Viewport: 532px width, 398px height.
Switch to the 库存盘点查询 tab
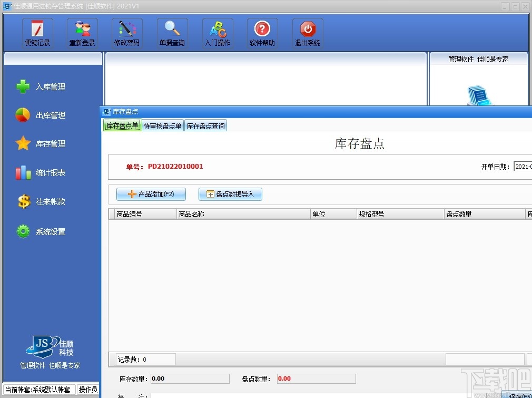[x=205, y=125]
